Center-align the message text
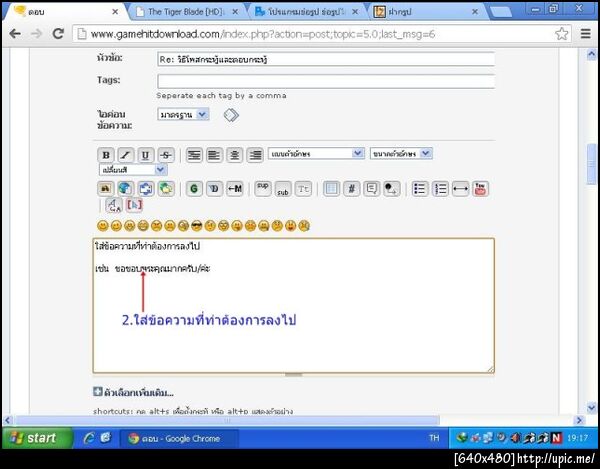The height and width of the screenshot is (469, 600). pos(234,155)
